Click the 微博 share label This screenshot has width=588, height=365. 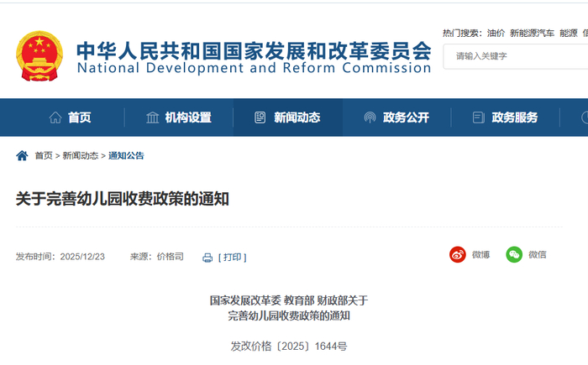(x=480, y=255)
